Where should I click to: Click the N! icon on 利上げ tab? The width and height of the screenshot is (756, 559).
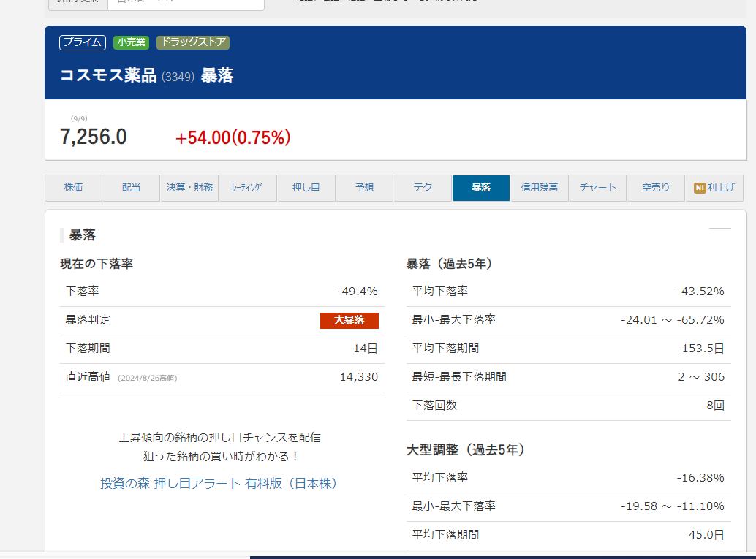700,188
